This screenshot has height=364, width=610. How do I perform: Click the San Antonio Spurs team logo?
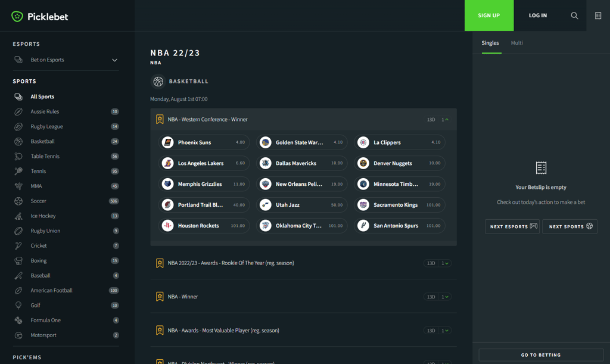point(363,226)
